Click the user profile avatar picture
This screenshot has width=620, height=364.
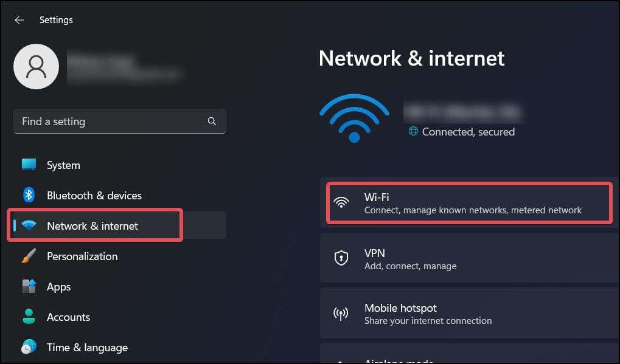point(36,67)
